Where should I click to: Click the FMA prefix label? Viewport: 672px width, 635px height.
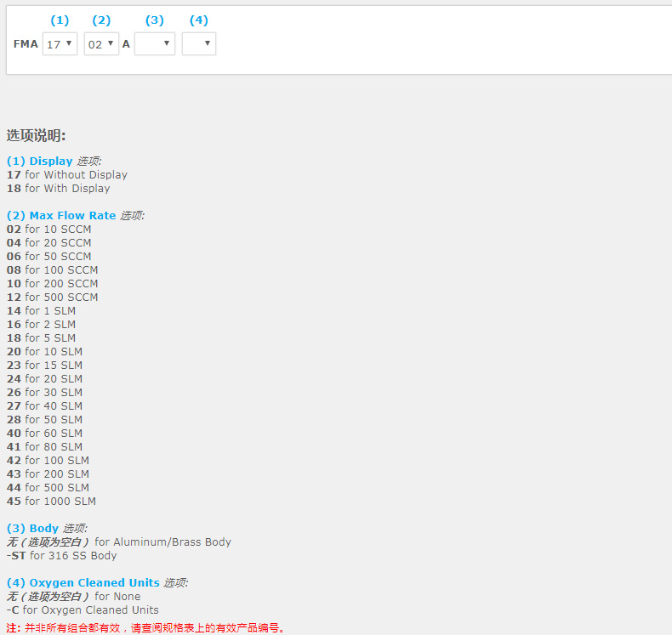click(26, 44)
